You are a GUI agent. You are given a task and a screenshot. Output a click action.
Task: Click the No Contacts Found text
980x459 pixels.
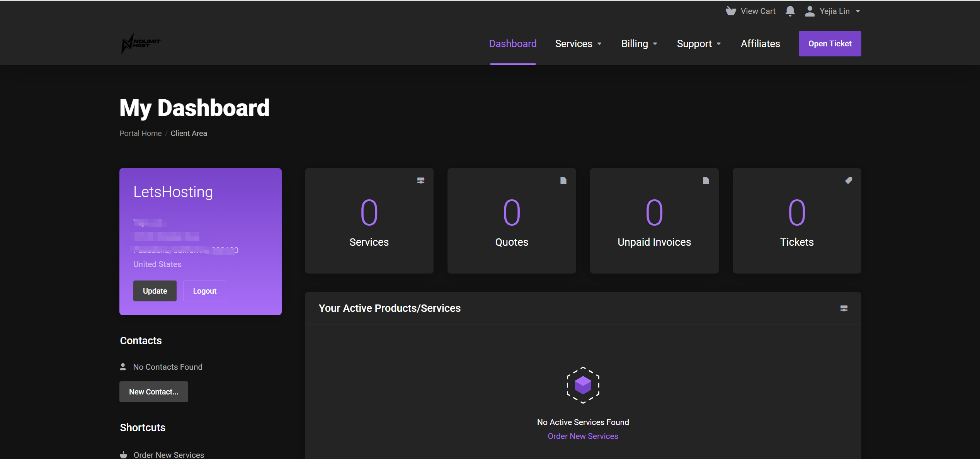coord(168,367)
